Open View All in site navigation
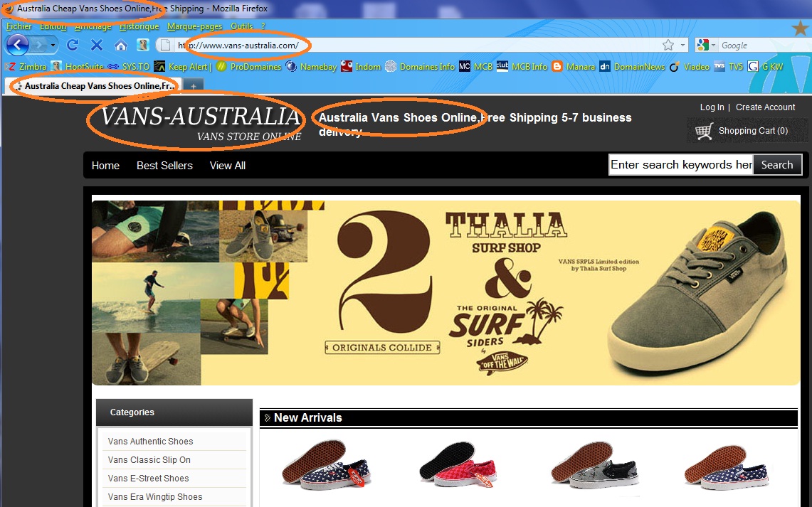Image resolution: width=812 pixels, height=507 pixels. pos(227,166)
